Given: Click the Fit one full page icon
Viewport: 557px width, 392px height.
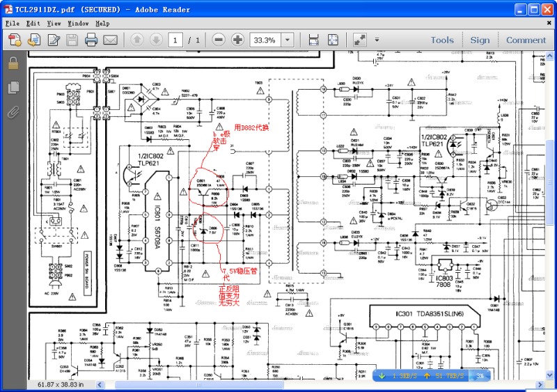Looking at the screenshot, I should pos(333,40).
